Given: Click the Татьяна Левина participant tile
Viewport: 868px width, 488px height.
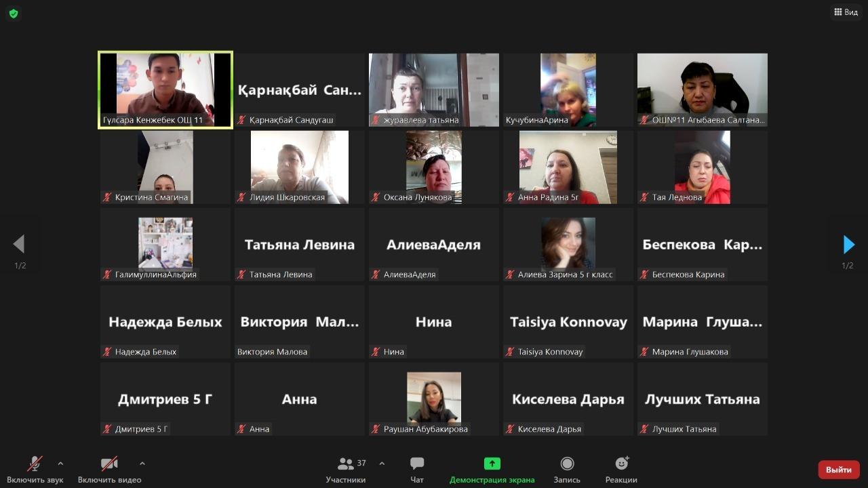Looking at the screenshot, I should coord(300,245).
